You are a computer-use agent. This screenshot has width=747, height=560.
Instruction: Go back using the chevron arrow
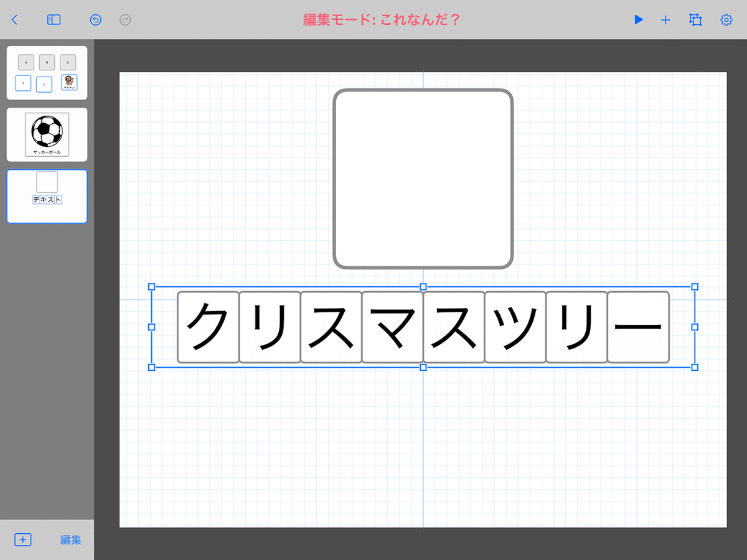[x=15, y=20]
